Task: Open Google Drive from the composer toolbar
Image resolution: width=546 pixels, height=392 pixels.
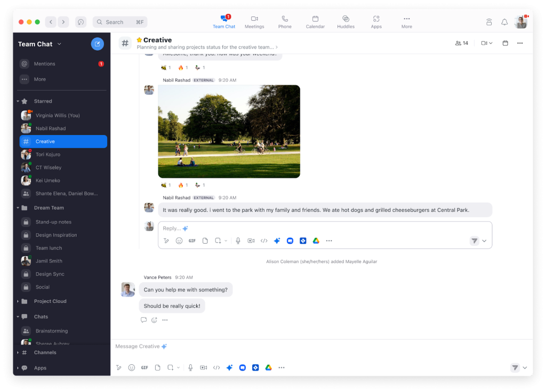Action: click(268, 367)
